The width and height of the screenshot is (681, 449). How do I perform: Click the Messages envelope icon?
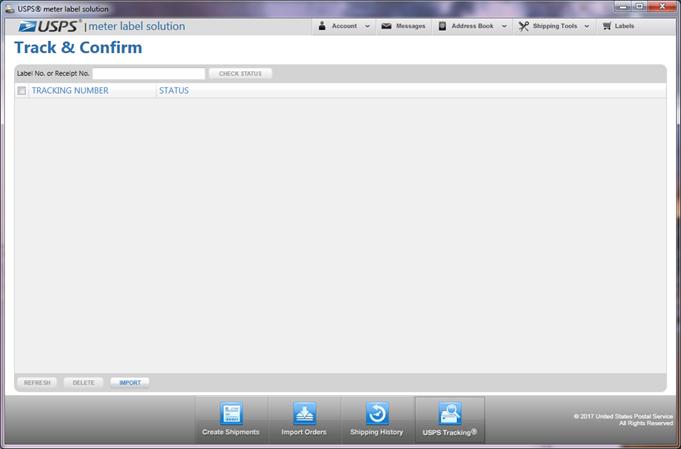click(386, 26)
